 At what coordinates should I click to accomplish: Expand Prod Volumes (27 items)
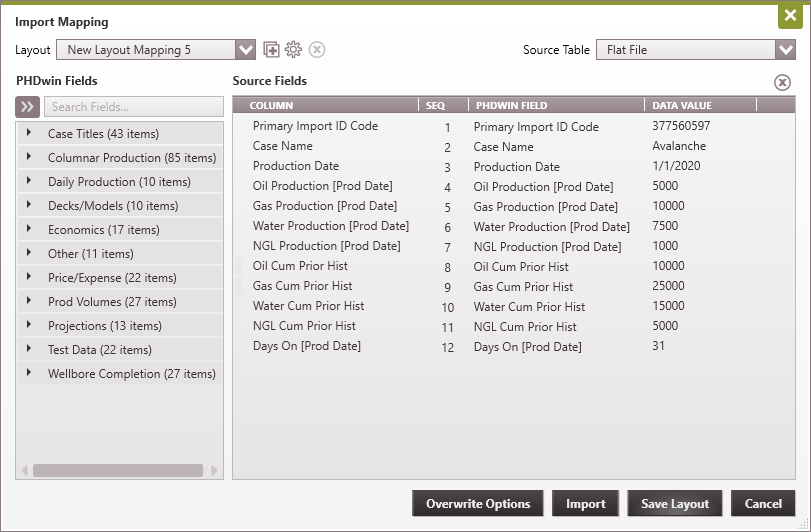tap(29, 301)
